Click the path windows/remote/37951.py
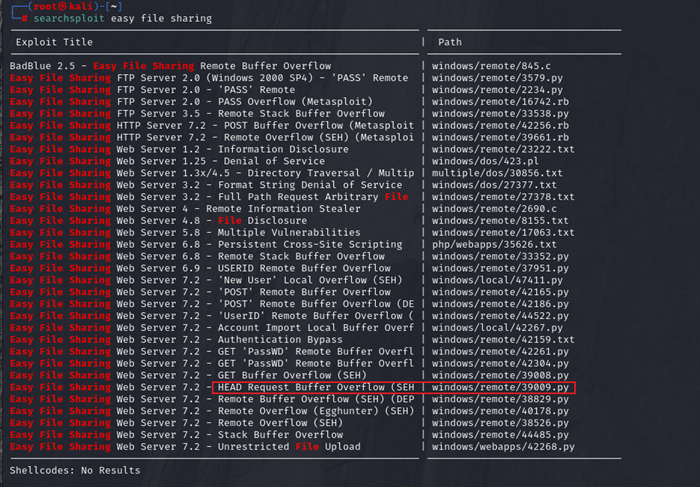 pyautogui.click(x=500, y=268)
